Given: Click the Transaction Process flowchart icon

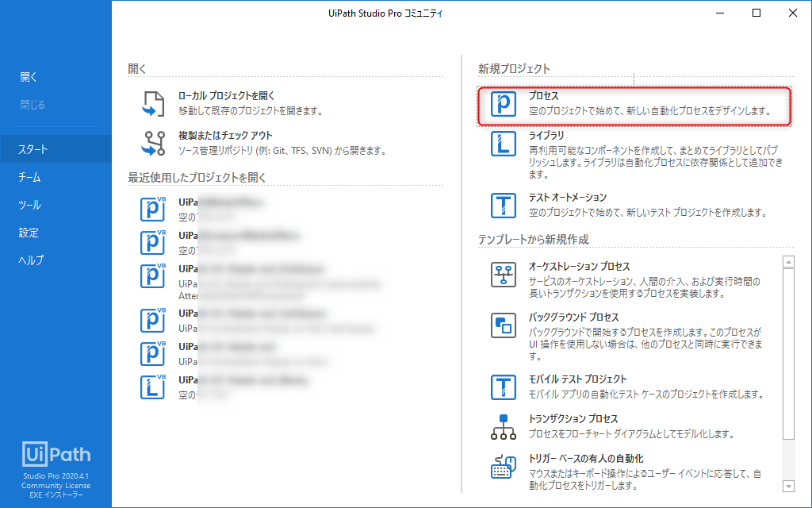Looking at the screenshot, I should tap(504, 427).
